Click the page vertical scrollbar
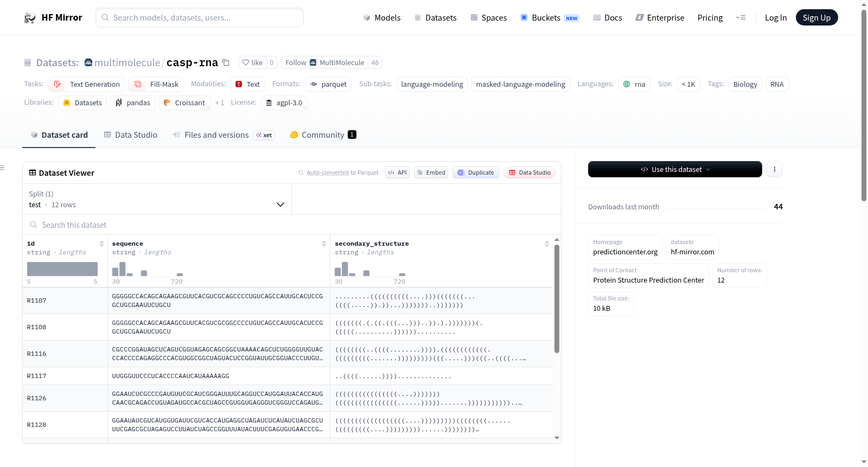The width and height of the screenshot is (868, 467). 864,106
